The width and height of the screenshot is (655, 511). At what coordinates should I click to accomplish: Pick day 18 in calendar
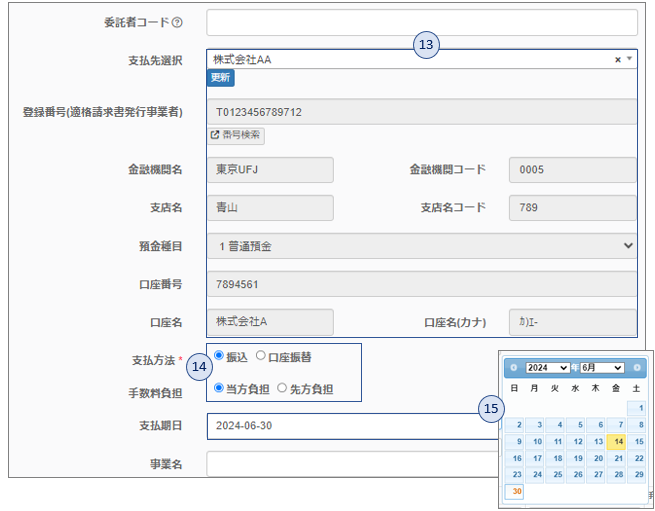[555, 458]
